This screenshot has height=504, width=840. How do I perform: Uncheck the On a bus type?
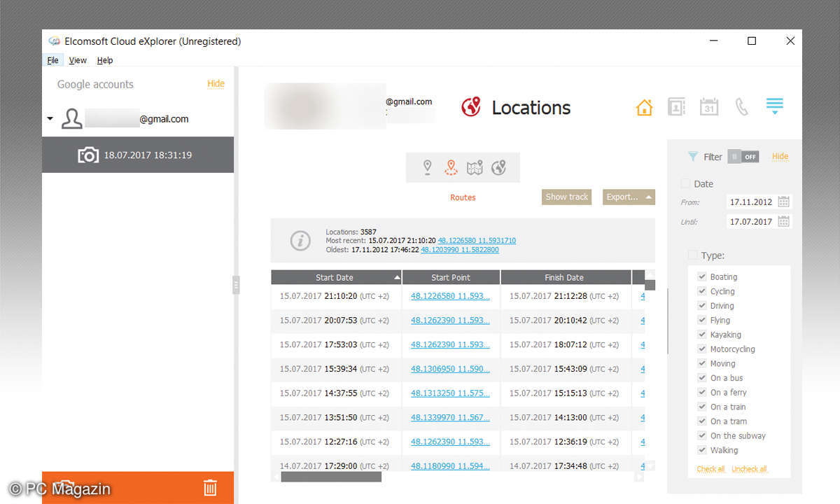(701, 377)
